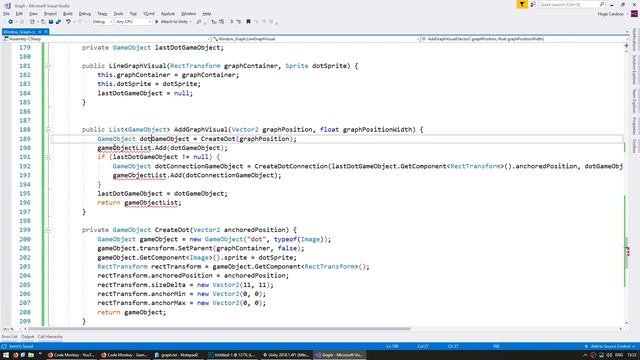Viewport: 640px width, 360px height.
Task: Click the Undo toolbar icon
Action: 68,22
